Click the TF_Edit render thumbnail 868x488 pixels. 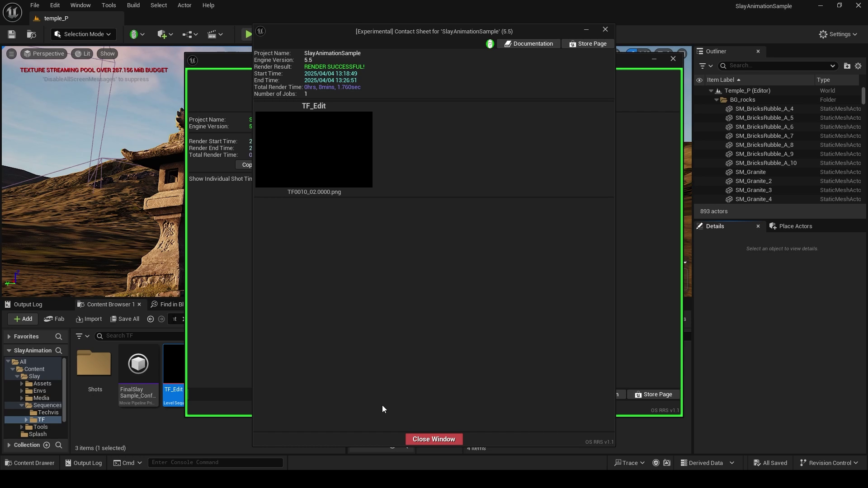(x=314, y=150)
